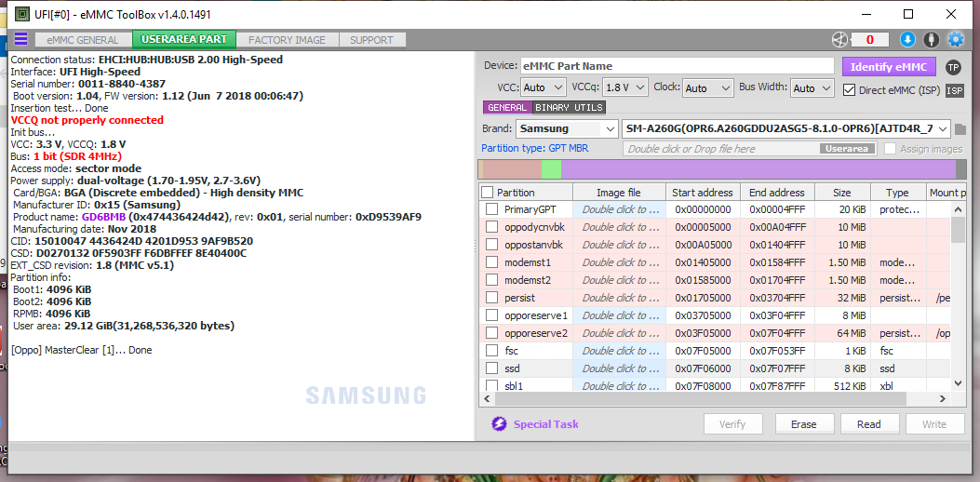Click the black usb-key icon in the top bar

[x=932, y=39]
